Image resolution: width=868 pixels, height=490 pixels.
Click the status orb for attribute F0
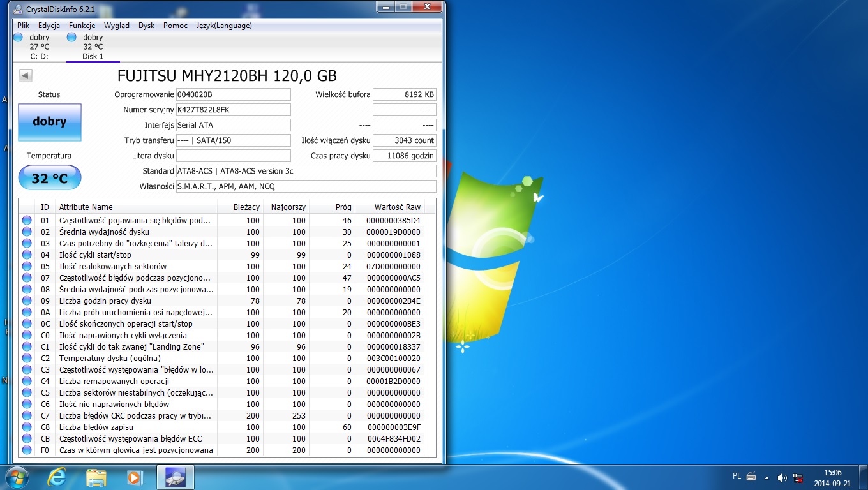pyautogui.click(x=27, y=450)
